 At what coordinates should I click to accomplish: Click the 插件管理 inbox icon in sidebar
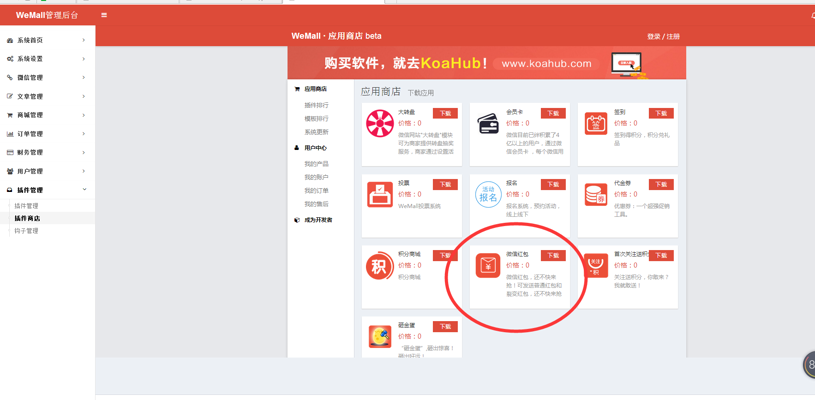(x=10, y=190)
